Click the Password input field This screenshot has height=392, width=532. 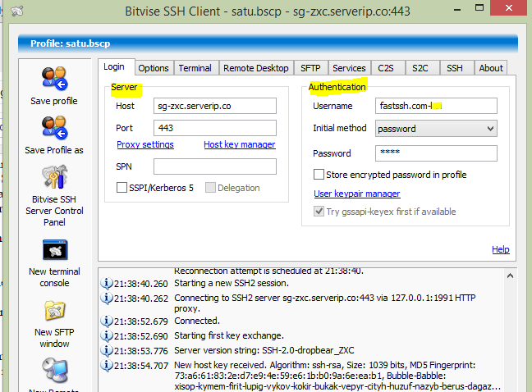coord(436,153)
